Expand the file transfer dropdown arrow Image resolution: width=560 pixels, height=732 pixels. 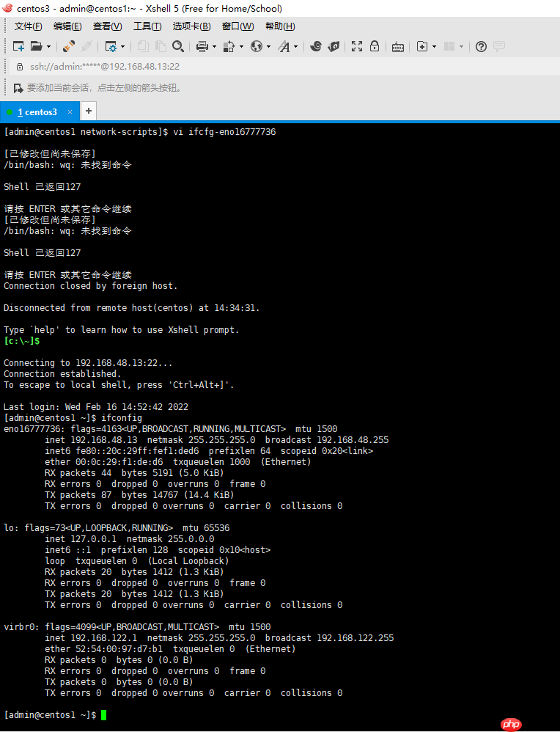click(241, 46)
